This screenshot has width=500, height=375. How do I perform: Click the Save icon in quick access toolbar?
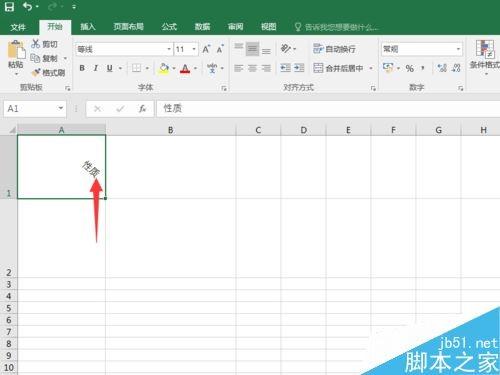(9, 7)
